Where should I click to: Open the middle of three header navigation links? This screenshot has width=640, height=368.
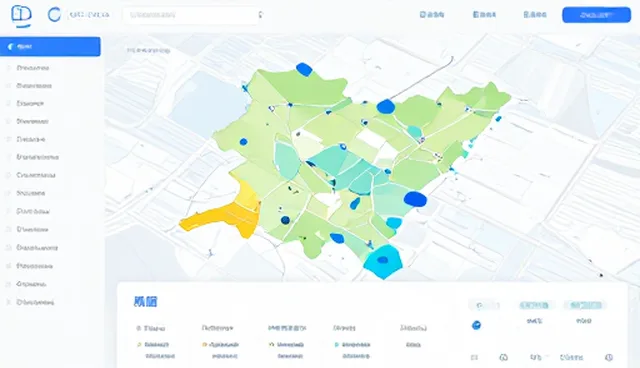[x=484, y=15]
